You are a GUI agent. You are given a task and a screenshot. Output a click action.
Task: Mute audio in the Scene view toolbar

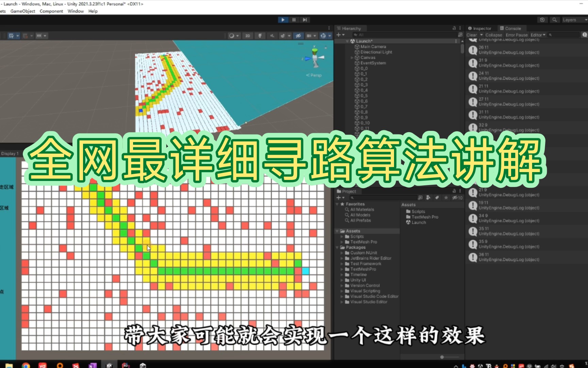[272, 35]
